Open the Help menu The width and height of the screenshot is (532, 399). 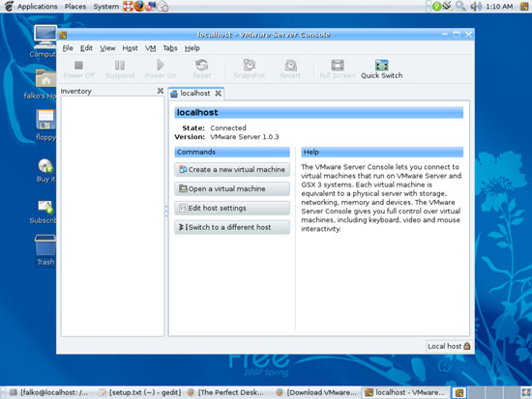192,48
